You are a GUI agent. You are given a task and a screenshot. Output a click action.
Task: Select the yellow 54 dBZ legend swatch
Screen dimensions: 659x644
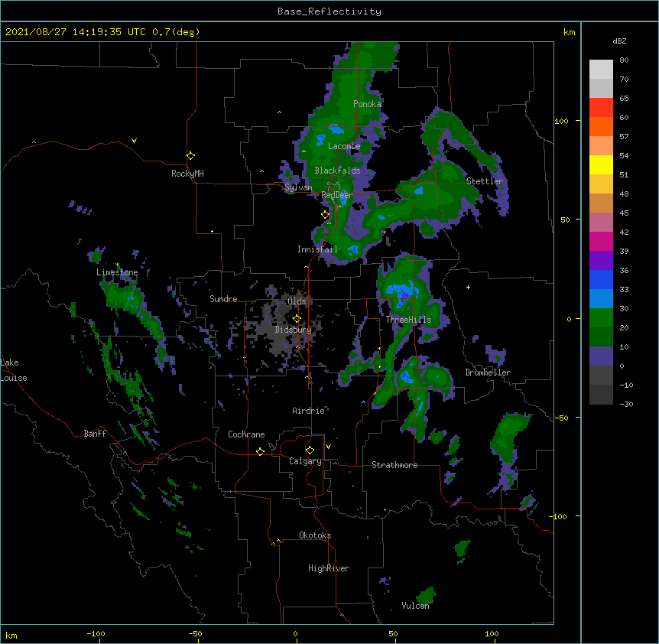601,164
